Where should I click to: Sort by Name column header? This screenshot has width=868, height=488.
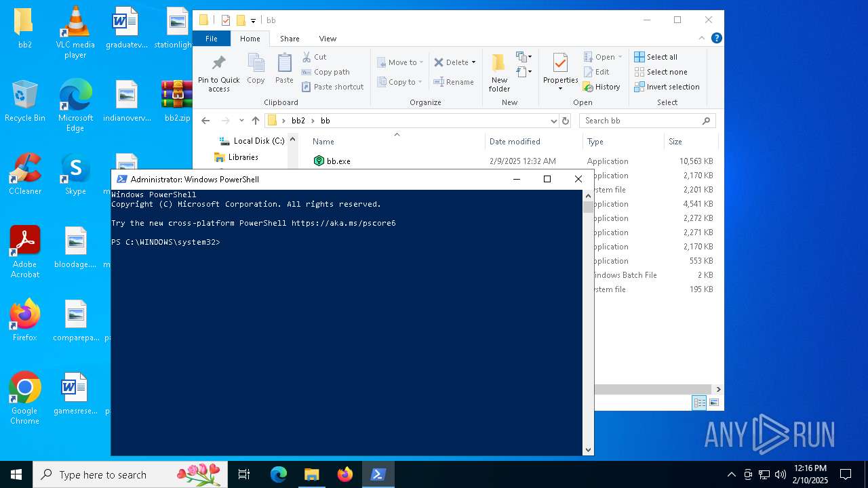pos(397,142)
